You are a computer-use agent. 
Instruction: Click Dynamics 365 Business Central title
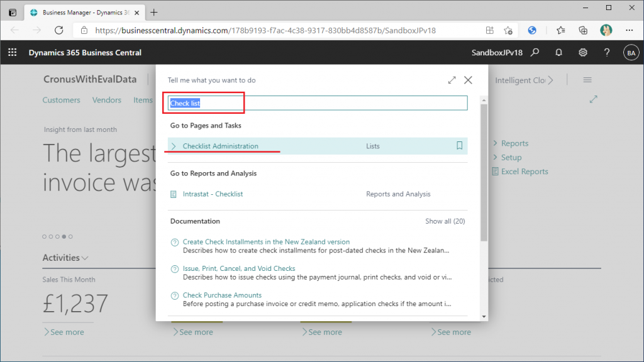[x=85, y=53]
